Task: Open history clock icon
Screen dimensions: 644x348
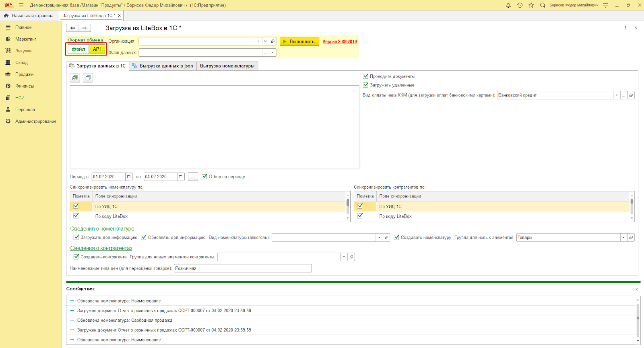Action: [520, 5]
